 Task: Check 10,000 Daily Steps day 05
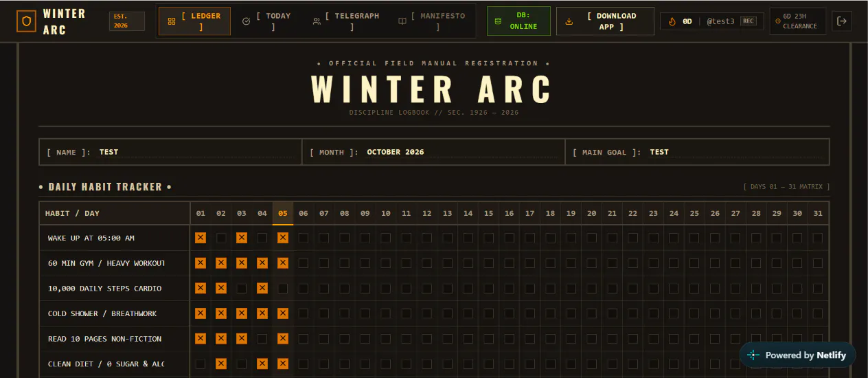tap(283, 288)
